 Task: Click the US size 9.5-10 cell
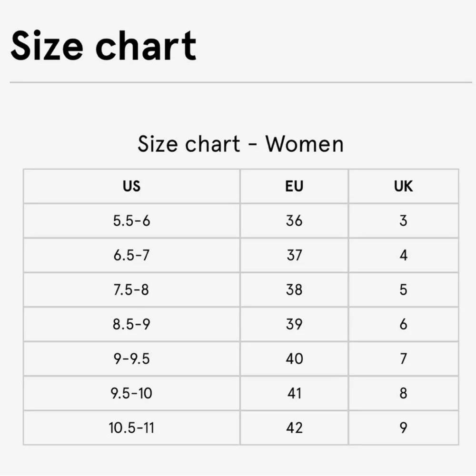(131, 394)
